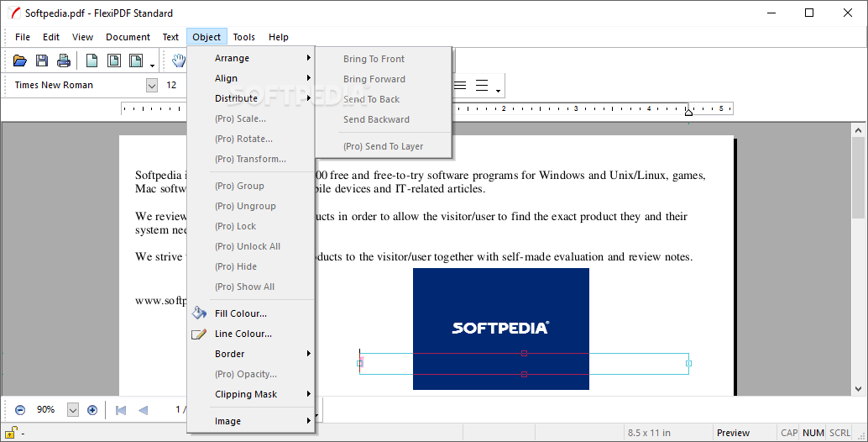
Task: Click the (Pro) Hide entry
Action: pyautogui.click(x=251, y=266)
